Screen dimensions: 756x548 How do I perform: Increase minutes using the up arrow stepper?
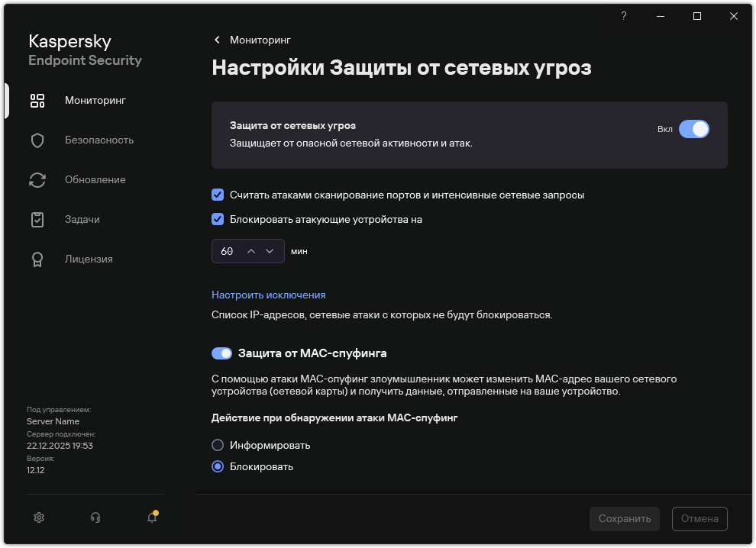coord(252,250)
